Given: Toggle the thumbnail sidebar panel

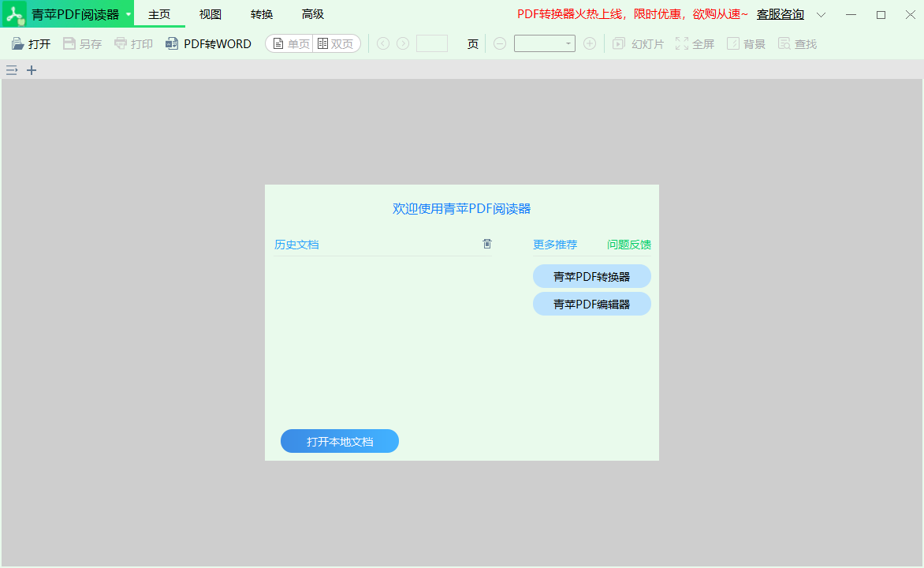Looking at the screenshot, I should point(11,70).
